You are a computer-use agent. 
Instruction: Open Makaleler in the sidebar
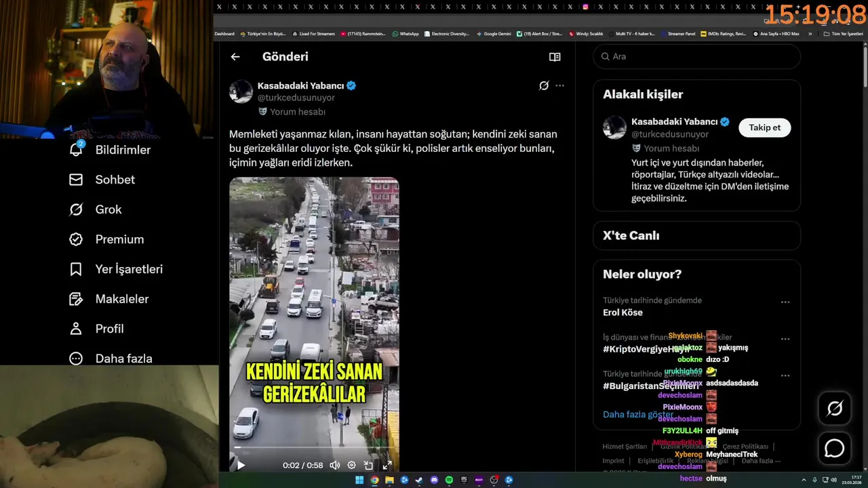click(x=108, y=299)
